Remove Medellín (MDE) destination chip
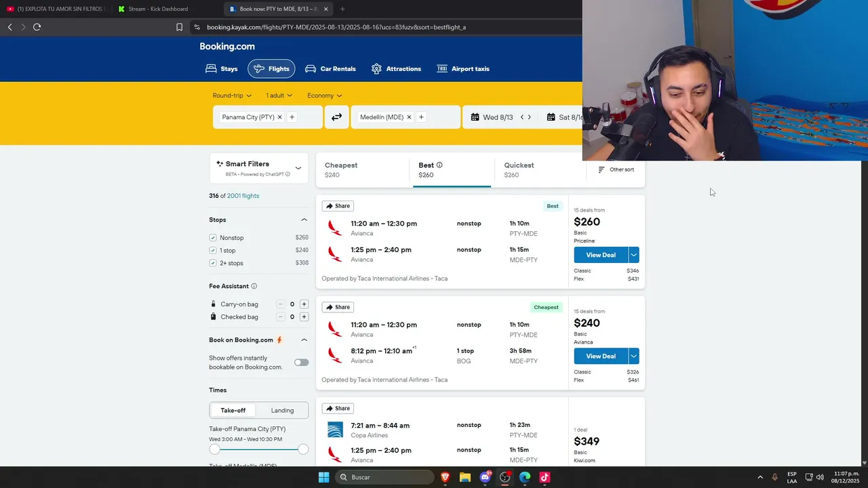This screenshot has width=868, height=488. point(409,117)
